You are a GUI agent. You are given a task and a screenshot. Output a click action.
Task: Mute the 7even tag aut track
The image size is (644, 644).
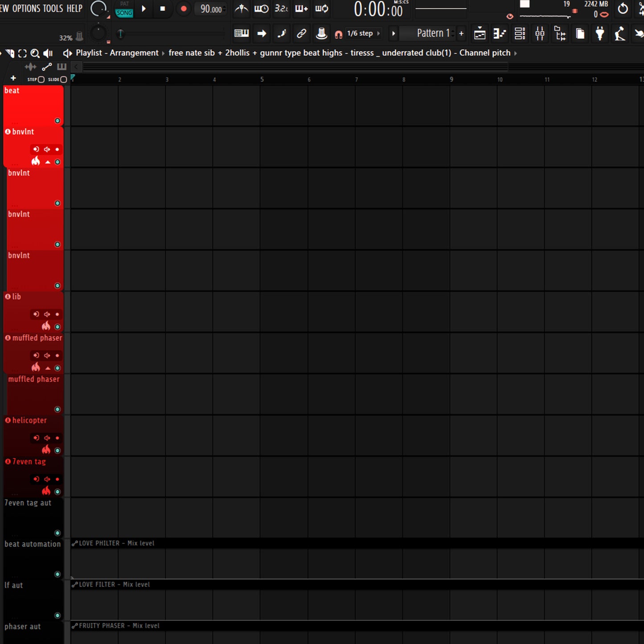coord(57,533)
